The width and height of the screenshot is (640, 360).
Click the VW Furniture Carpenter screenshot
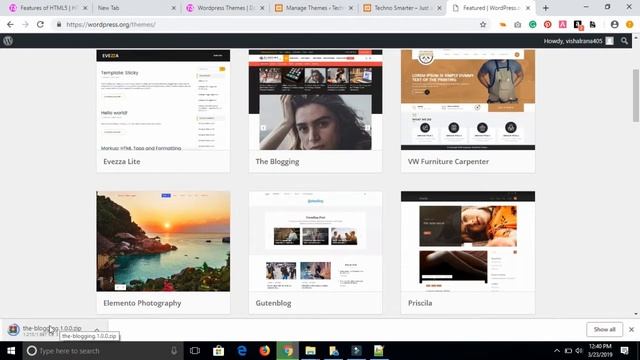click(x=468, y=100)
